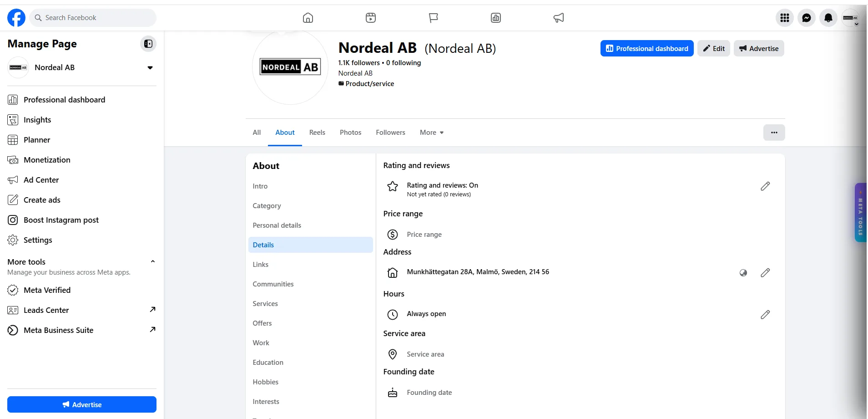
Task: Select Links in About menu
Action: [x=311, y=265]
